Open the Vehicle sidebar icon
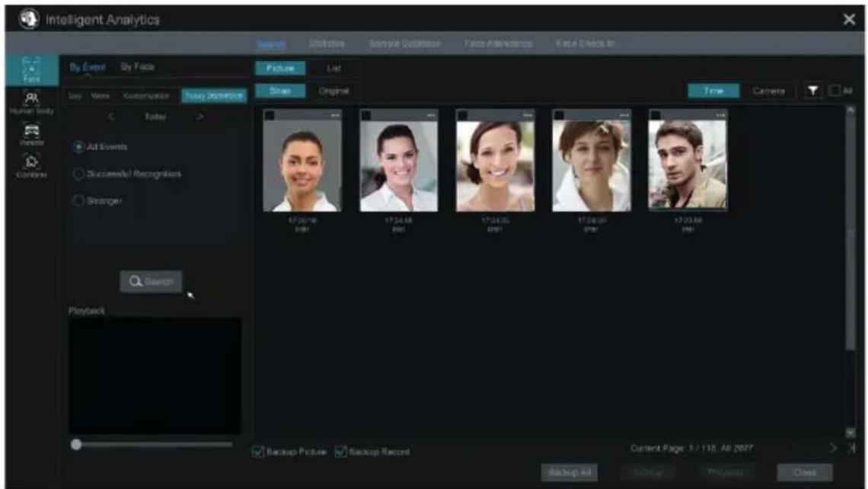The height and width of the screenshot is (489, 868). [31, 135]
